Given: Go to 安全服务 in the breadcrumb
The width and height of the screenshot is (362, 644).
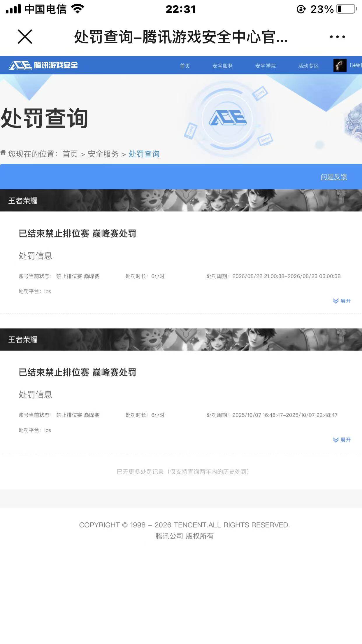Looking at the screenshot, I should 103,154.
